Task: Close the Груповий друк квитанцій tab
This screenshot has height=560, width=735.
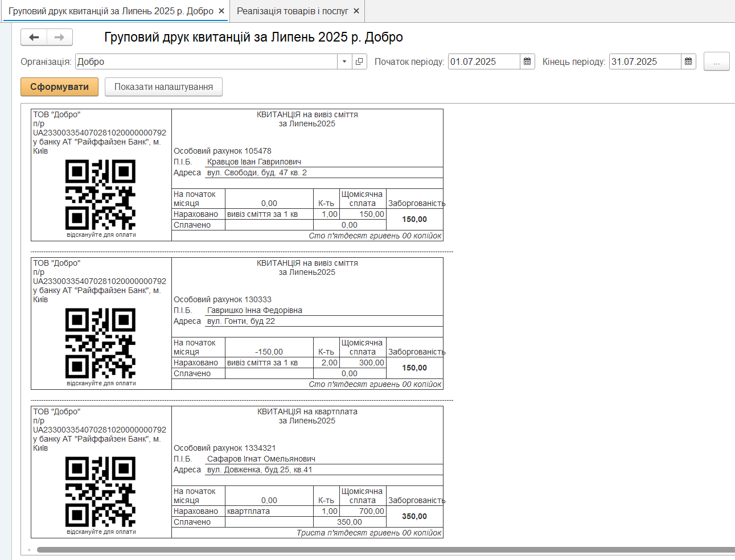Action: 221,11
